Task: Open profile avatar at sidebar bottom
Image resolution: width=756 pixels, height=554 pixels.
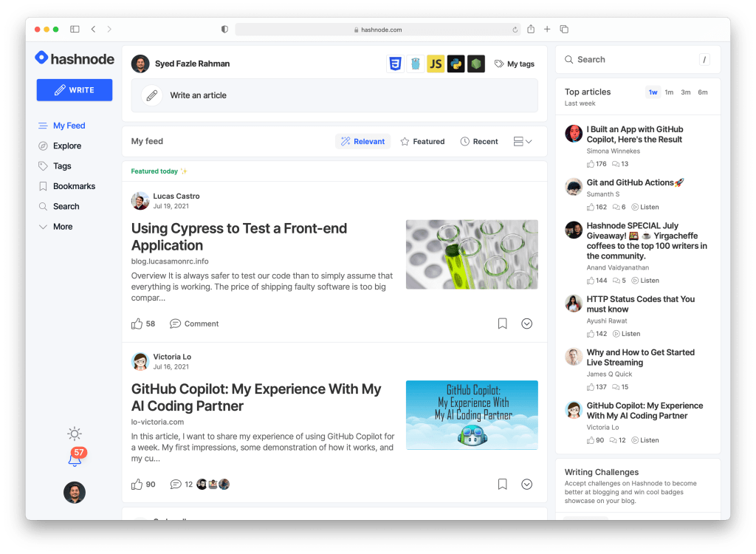Action: (x=75, y=492)
